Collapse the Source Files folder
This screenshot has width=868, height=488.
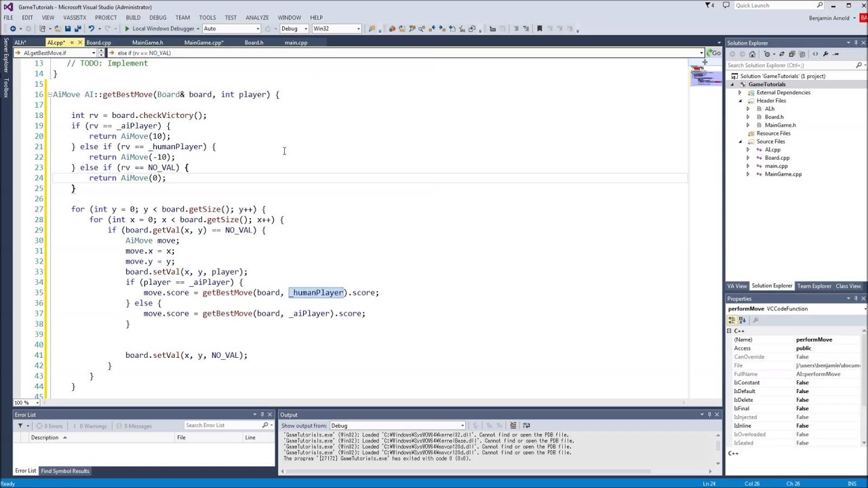741,141
